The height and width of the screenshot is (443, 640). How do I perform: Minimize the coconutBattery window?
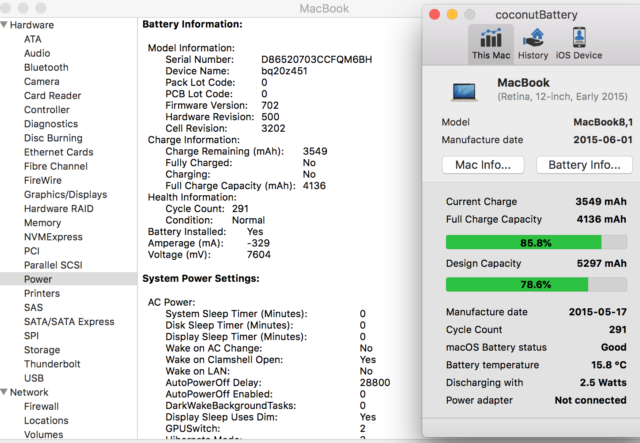452,15
